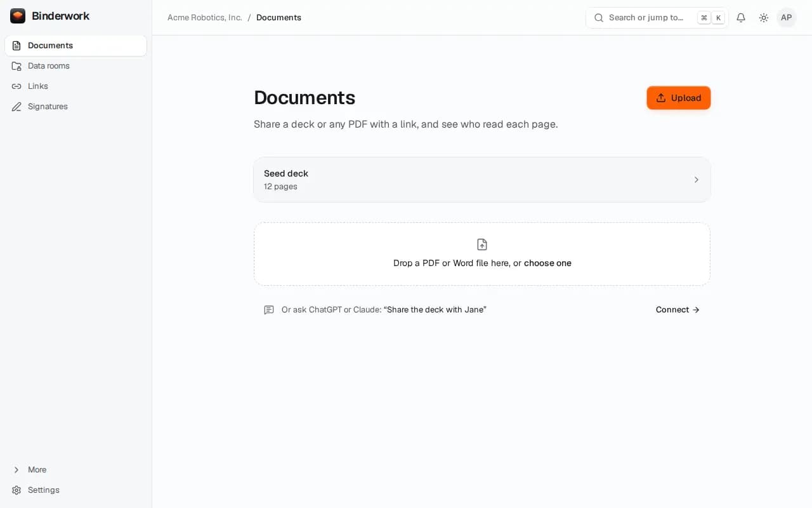Click the file upload icon in drop zone
The image size is (812, 508).
click(482, 244)
